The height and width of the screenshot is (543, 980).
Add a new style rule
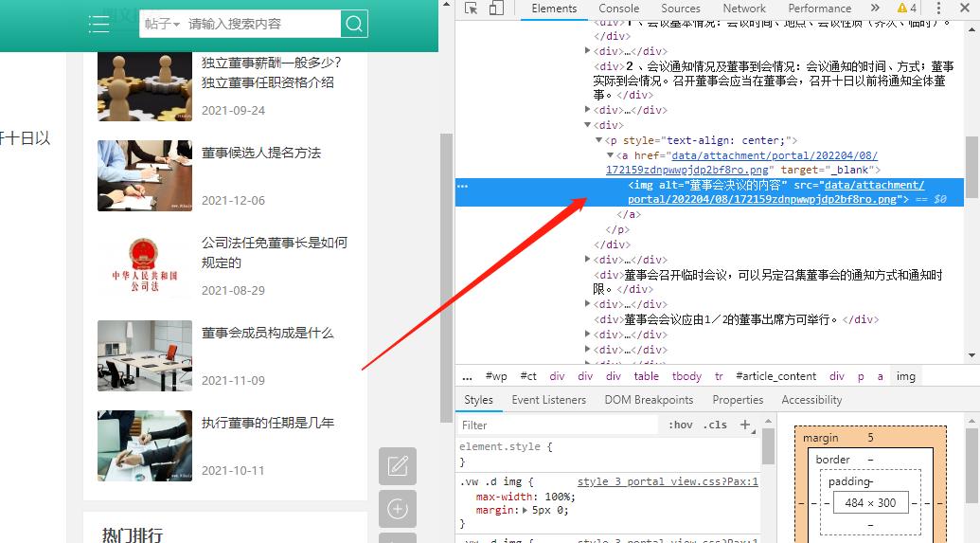[x=745, y=425]
